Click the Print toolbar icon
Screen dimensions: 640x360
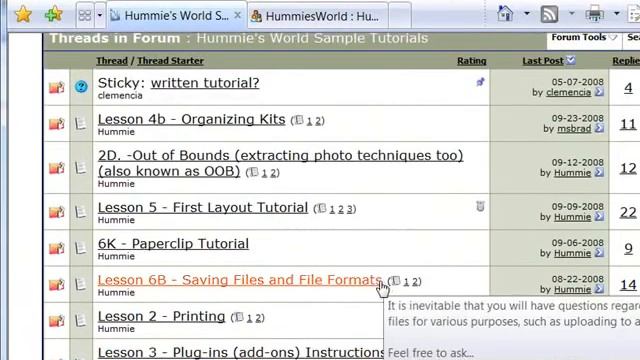595,14
